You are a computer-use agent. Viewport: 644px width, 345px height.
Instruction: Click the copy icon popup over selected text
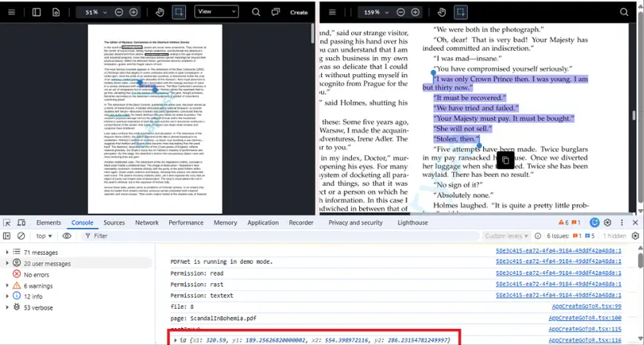506,160
